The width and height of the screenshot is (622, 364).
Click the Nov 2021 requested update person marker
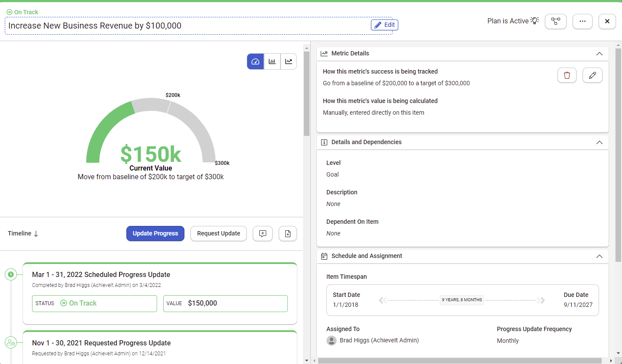11,343
